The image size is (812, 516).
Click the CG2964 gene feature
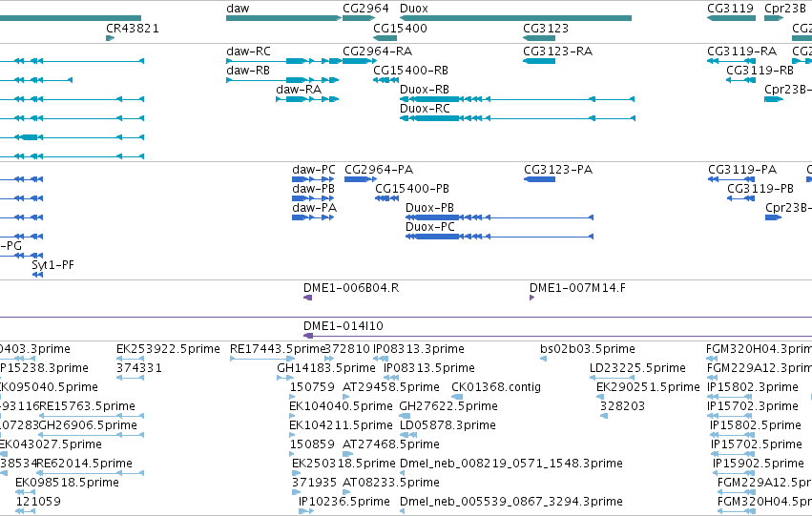point(359,18)
